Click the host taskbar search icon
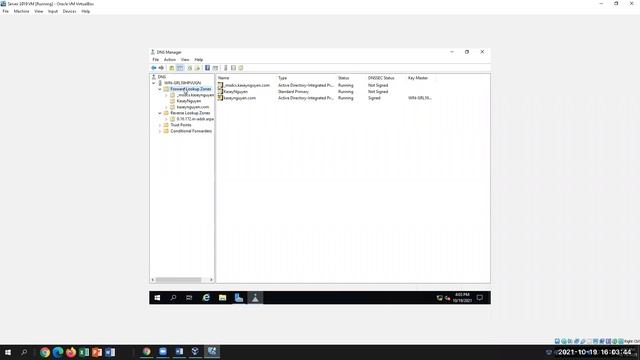Screen dimensions: 640x360 [24, 352]
